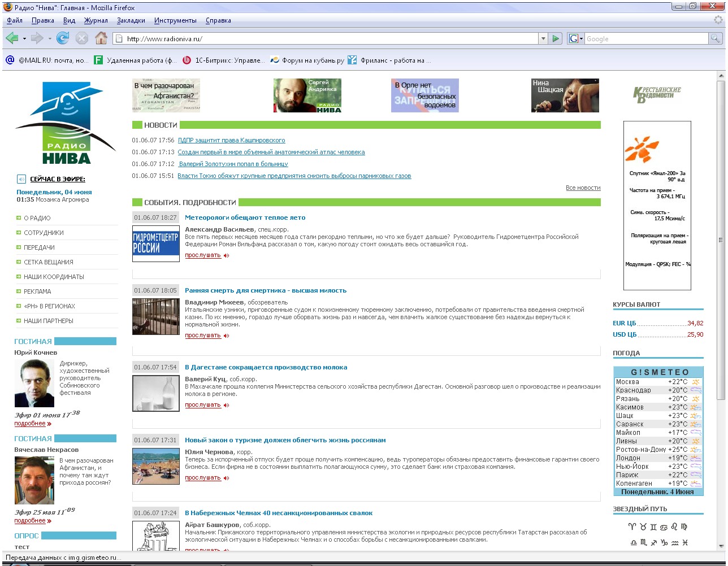Select the Aries zodiac sign
The width and height of the screenshot is (728, 566).
pyautogui.click(x=631, y=527)
